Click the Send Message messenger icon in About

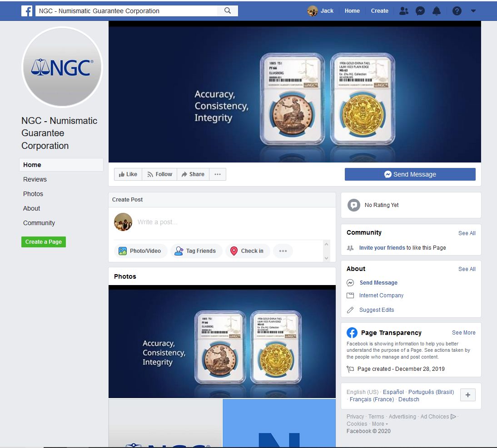(350, 282)
